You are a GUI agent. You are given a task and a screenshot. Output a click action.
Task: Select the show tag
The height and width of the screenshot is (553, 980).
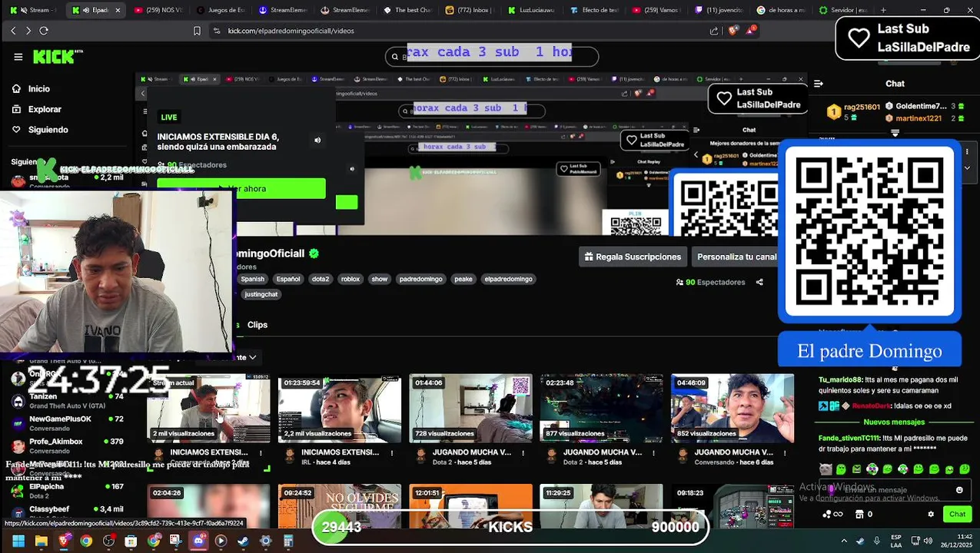point(380,279)
